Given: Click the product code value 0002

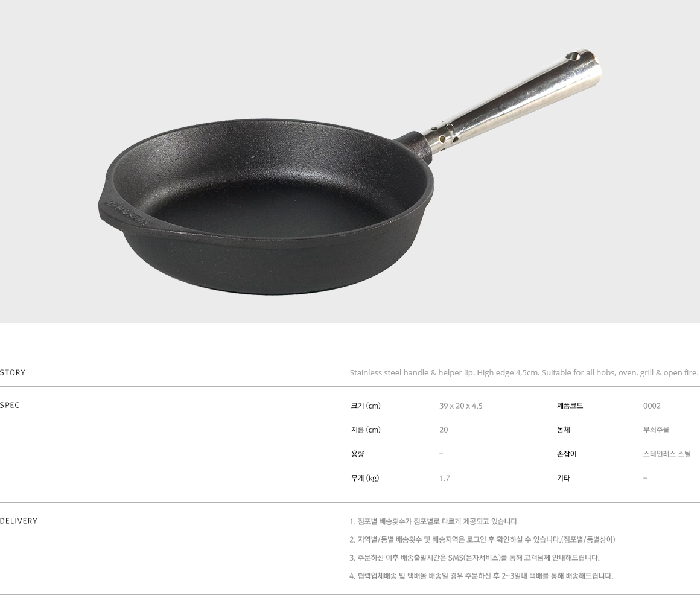Looking at the screenshot, I should (x=651, y=406).
